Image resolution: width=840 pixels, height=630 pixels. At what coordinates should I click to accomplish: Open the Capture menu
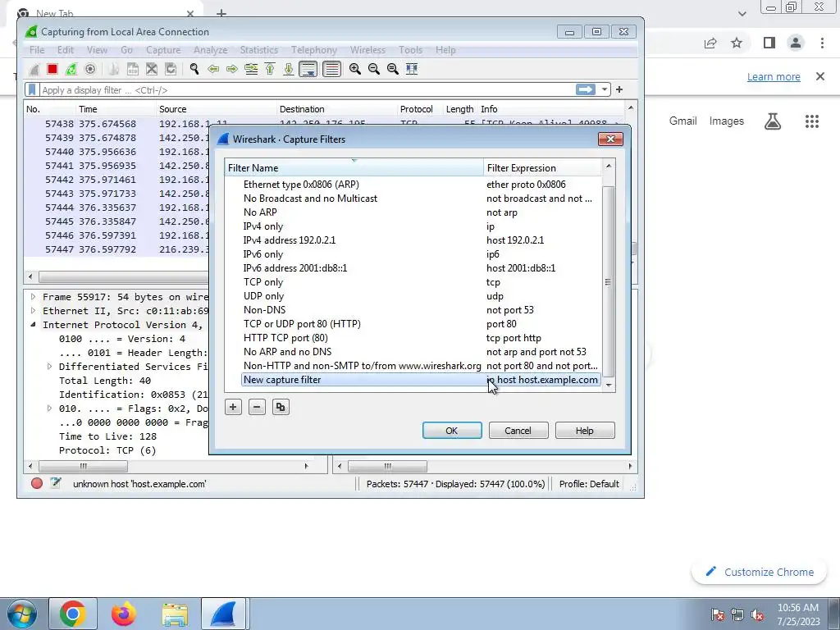pos(163,50)
